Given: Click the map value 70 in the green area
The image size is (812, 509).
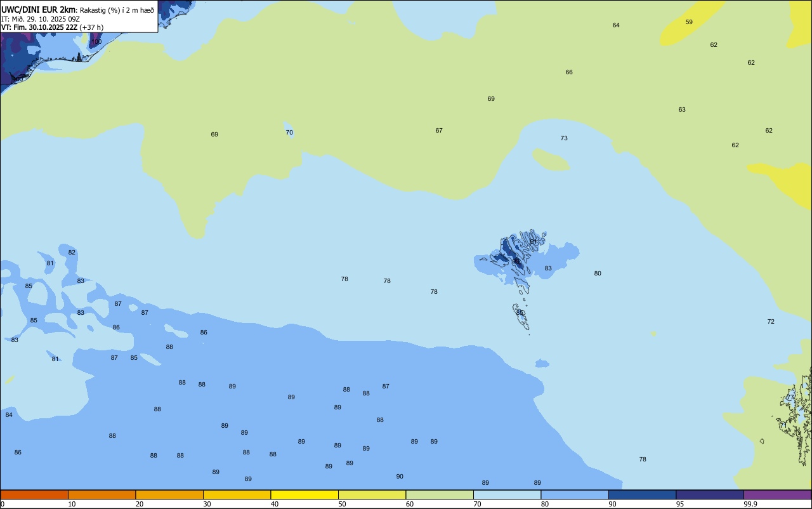Looking at the screenshot, I should (289, 133).
